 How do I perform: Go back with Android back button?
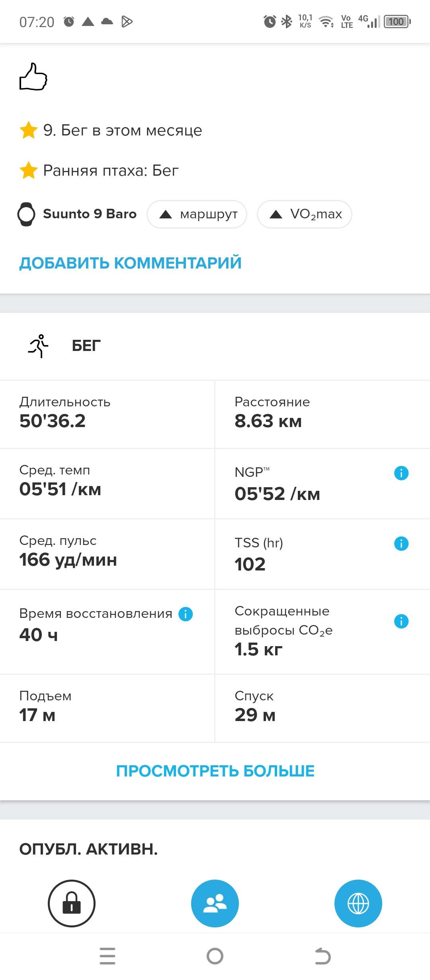pyautogui.click(x=322, y=956)
